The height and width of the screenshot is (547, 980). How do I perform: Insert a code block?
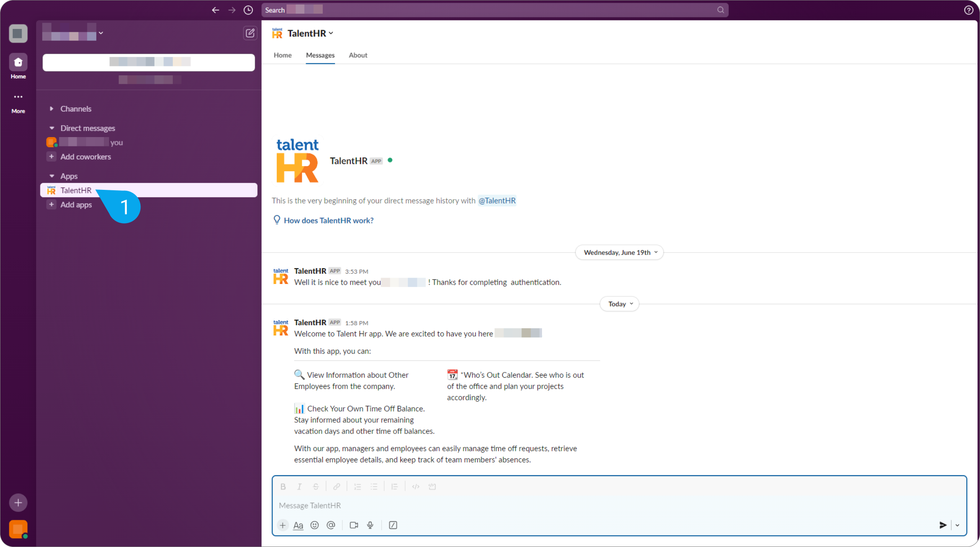pyautogui.click(x=432, y=487)
